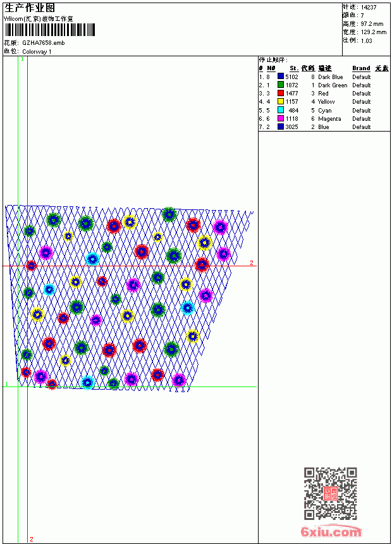
Task: Select the Cyan color swatch
Action: (281, 109)
